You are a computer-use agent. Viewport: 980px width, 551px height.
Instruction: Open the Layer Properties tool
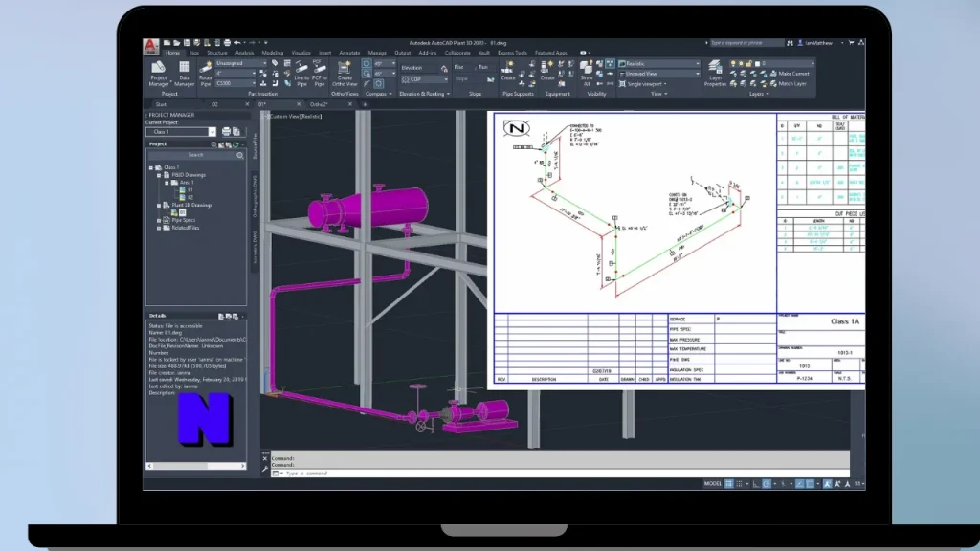715,74
